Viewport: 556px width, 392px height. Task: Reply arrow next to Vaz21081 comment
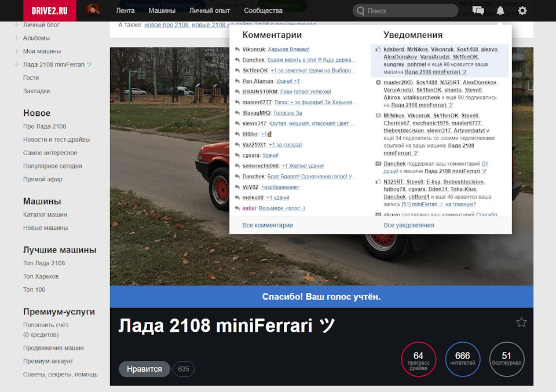coord(237,145)
